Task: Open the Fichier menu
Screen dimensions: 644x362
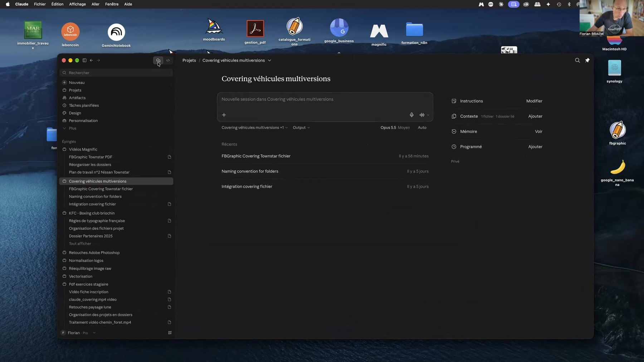Action: [40, 4]
